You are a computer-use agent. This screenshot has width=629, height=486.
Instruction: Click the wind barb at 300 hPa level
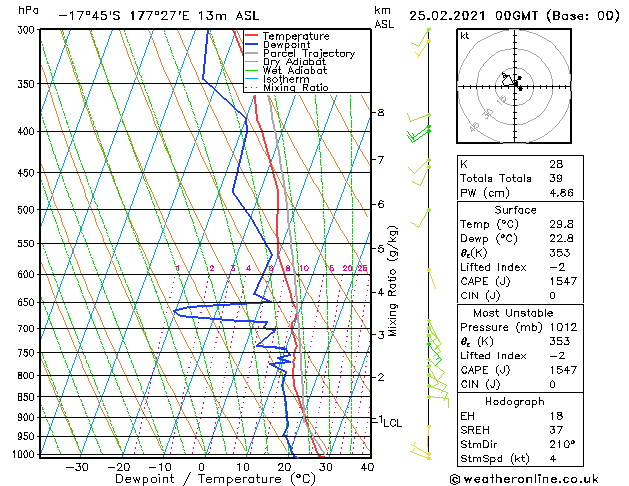[425, 37]
